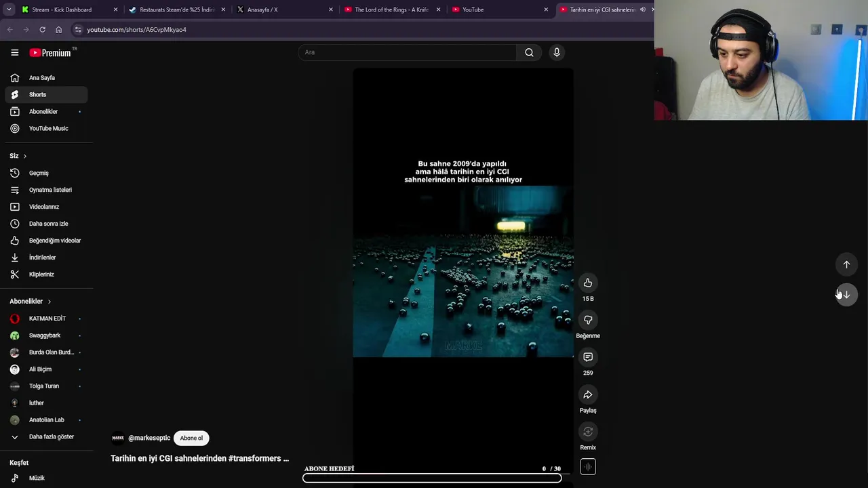Open Ana Sayfa in the sidebar
This screenshot has height=488, width=868.
click(x=46, y=78)
